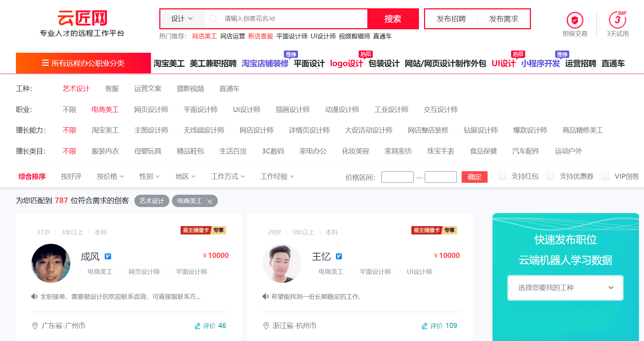Screen dimensions: 644x341
Task: Open the 所有远程办公职业分类 hamburger menu
Action: [45, 63]
